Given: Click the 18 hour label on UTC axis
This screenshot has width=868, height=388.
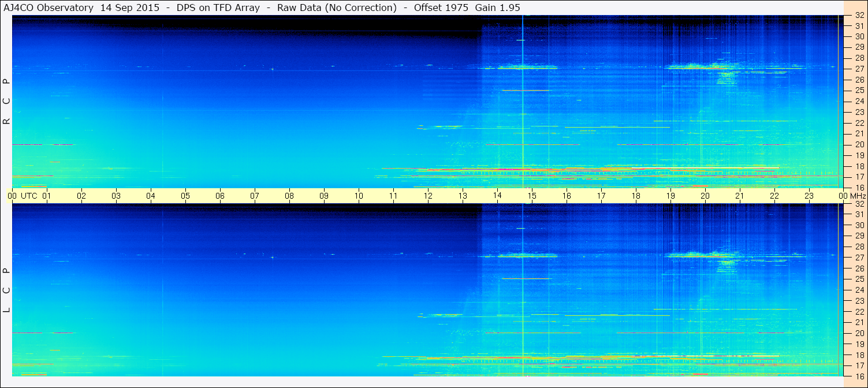Looking at the screenshot, I should (x=636, y=196).
